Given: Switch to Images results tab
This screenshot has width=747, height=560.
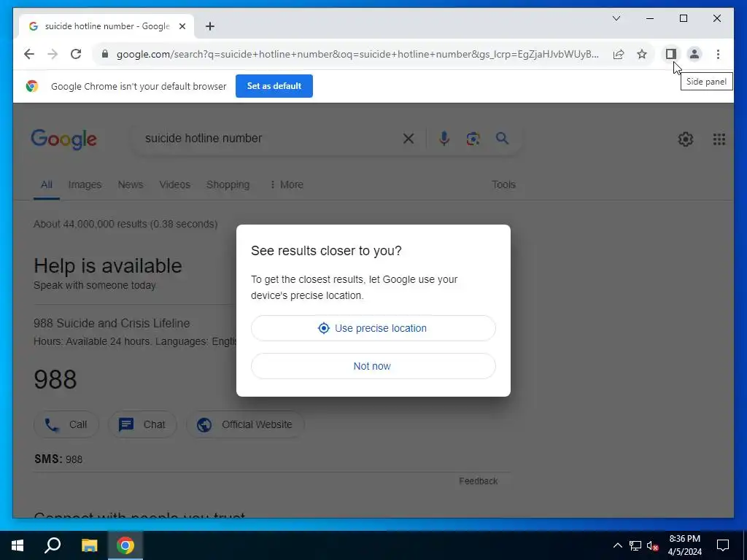Looking at the screenshot, I should pos(85,184).
